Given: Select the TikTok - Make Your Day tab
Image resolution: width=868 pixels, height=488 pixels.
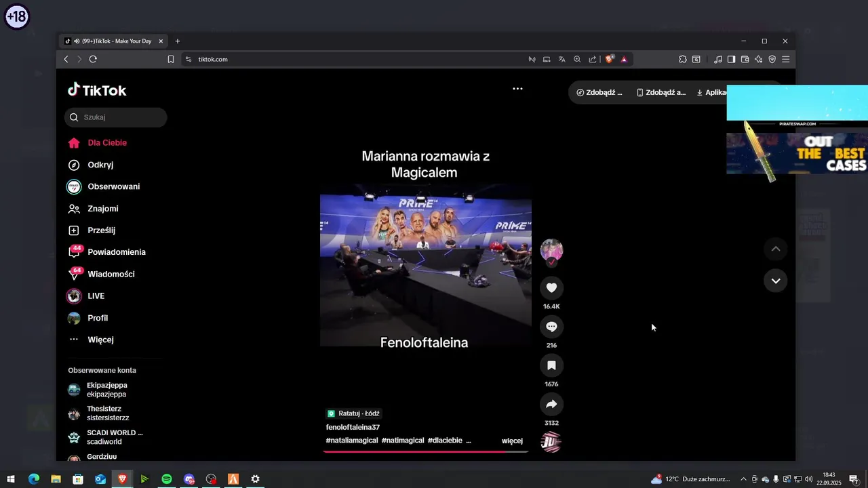Looking at the screenshot, I should pos(113,41).
